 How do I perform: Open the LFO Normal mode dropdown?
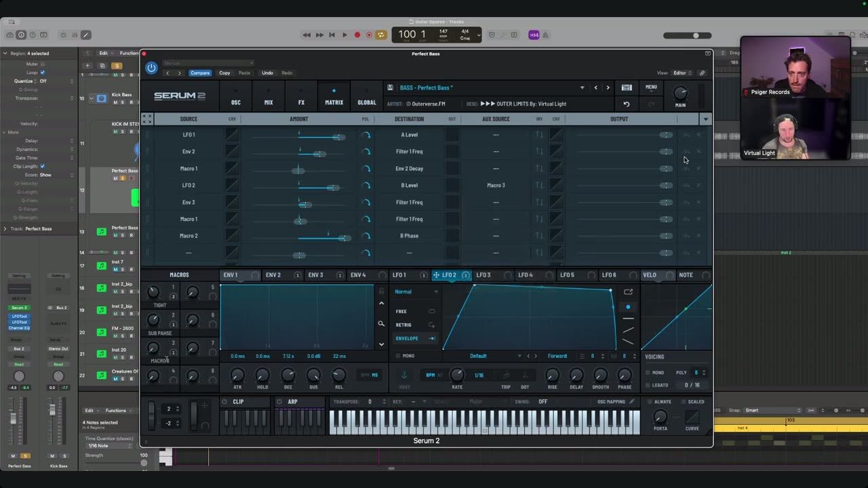(x=416, y=291)
